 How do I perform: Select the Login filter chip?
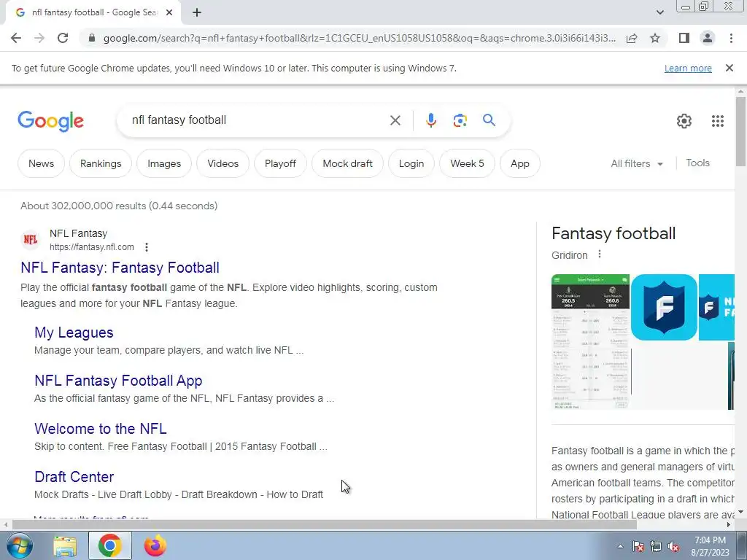coord(411,163)
